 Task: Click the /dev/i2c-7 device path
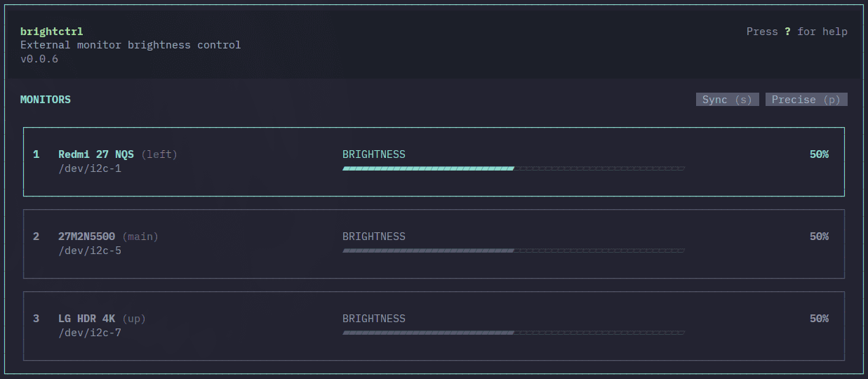coord(90,333)
